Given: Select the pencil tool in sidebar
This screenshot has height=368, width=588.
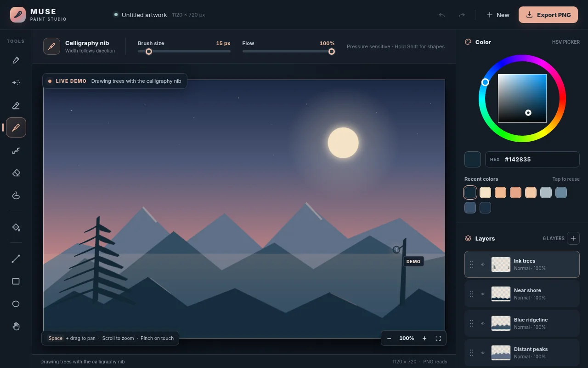Looking at the screenshot, I should tap(16, 60).
